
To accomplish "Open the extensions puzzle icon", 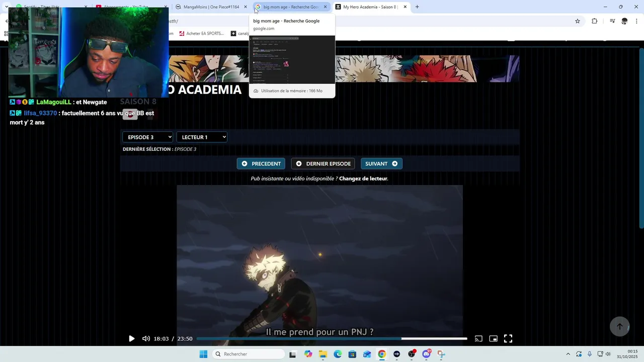I will click(x=595, y=21).
